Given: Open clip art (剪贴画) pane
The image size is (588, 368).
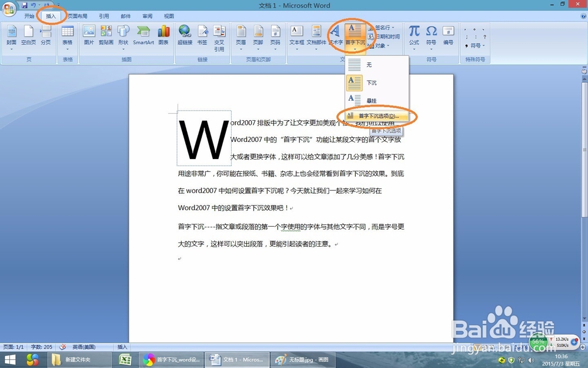Looking at the screenshot, I should click(106, 36).
